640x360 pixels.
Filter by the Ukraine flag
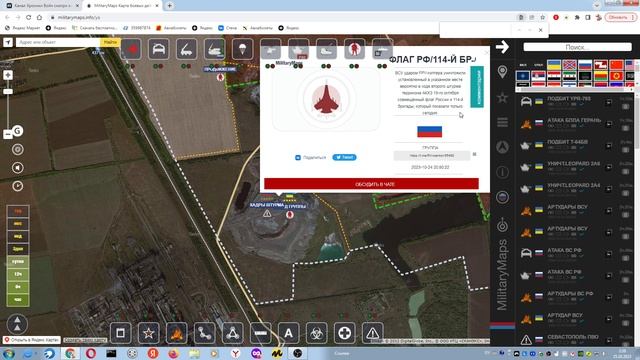pyautogui.click(x=553, y=65)
